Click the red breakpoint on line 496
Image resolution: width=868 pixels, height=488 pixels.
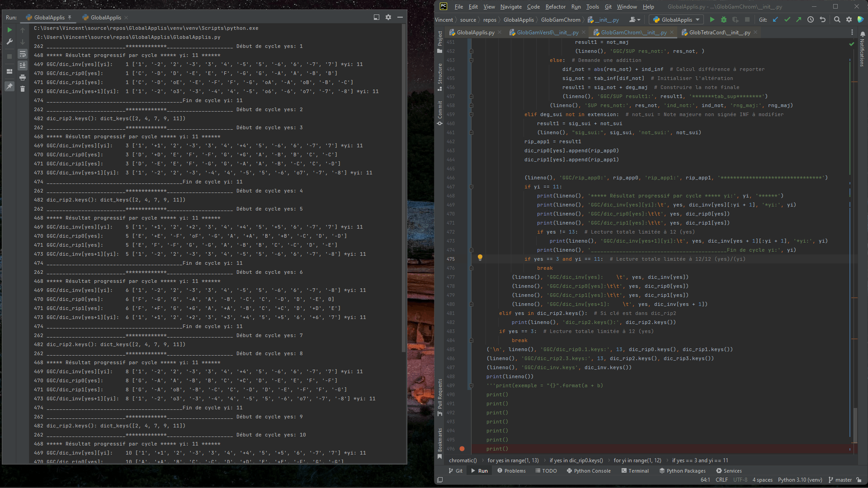(x=462, y=449)
